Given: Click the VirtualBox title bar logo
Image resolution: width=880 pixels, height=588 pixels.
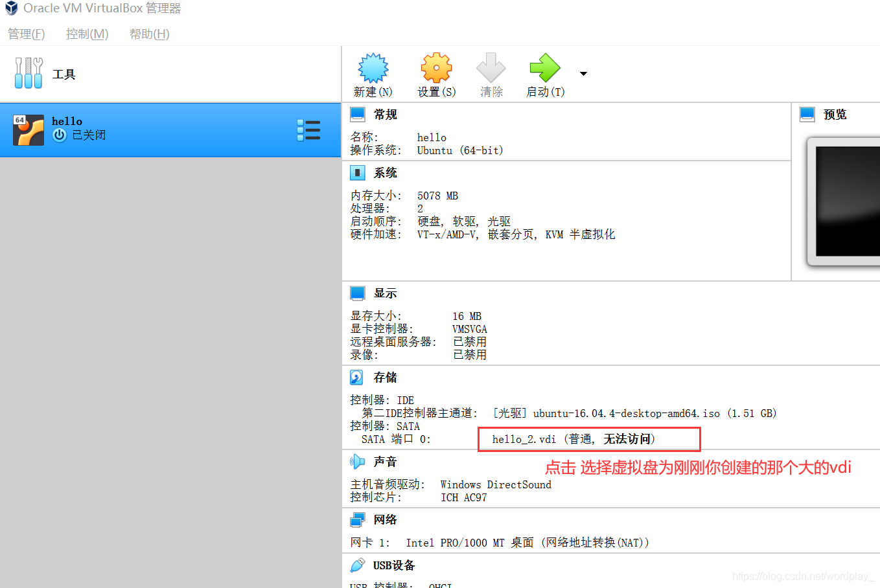Looking at the screenshot, I should [12, 8].
